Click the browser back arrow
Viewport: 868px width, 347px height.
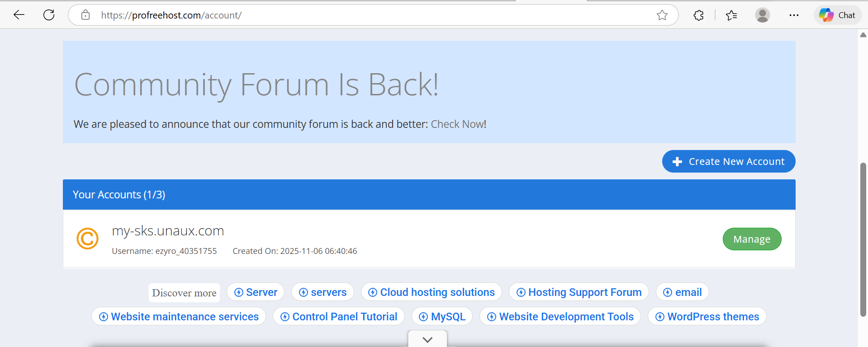(19, 15)
